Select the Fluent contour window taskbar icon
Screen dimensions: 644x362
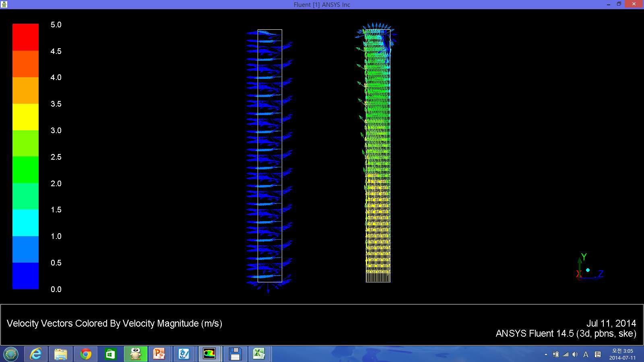[x=209, y=354]
